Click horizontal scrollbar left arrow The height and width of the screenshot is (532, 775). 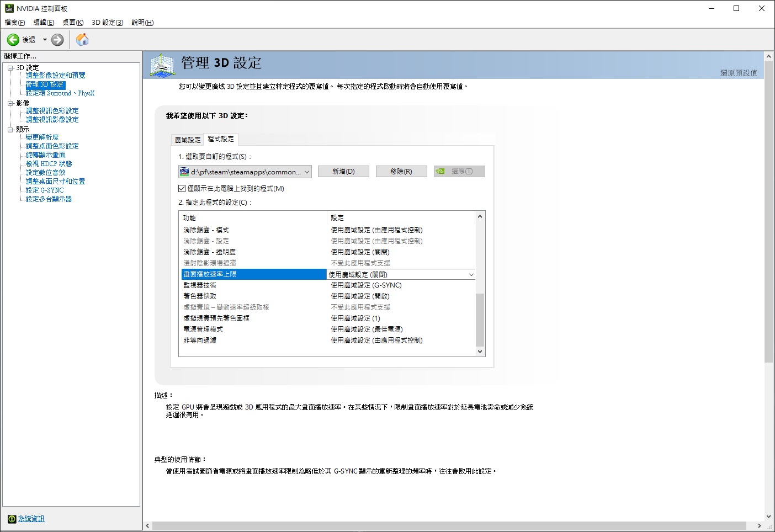coord(147,526)
